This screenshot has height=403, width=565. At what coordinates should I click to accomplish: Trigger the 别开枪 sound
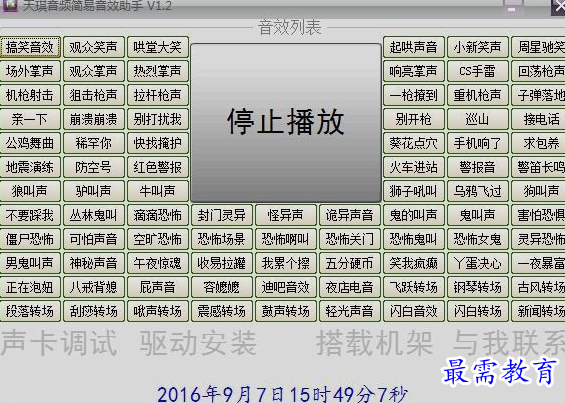[x=414, y=119]
